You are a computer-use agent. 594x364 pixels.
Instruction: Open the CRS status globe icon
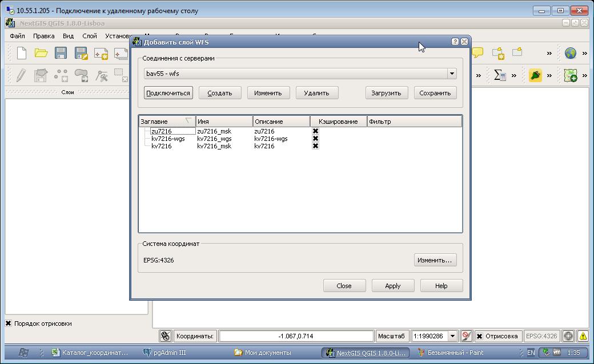point(568,336)
